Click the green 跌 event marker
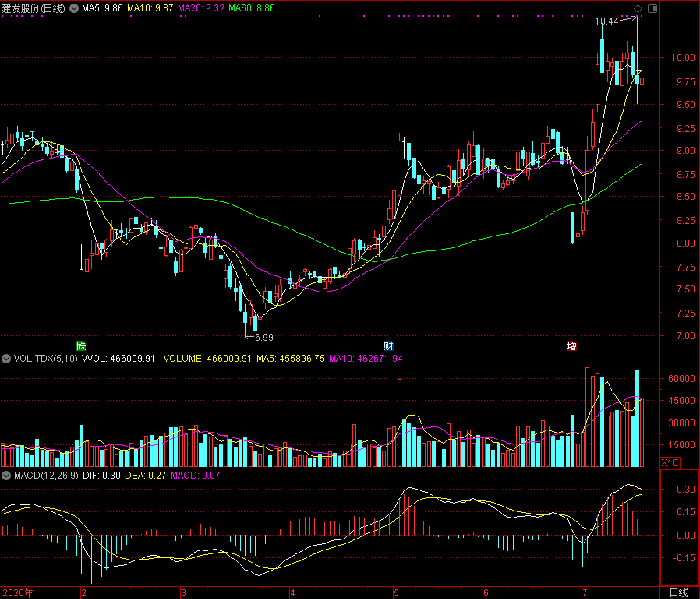Viewport: 700px width, 599px height. tap(81, 345)
